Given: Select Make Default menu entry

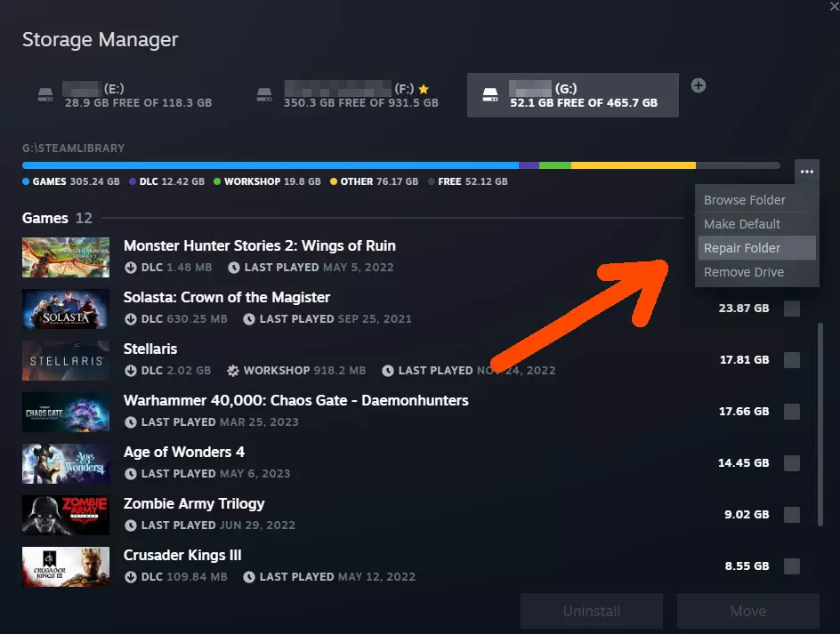Looking at the screenshot, I should 756,224.
